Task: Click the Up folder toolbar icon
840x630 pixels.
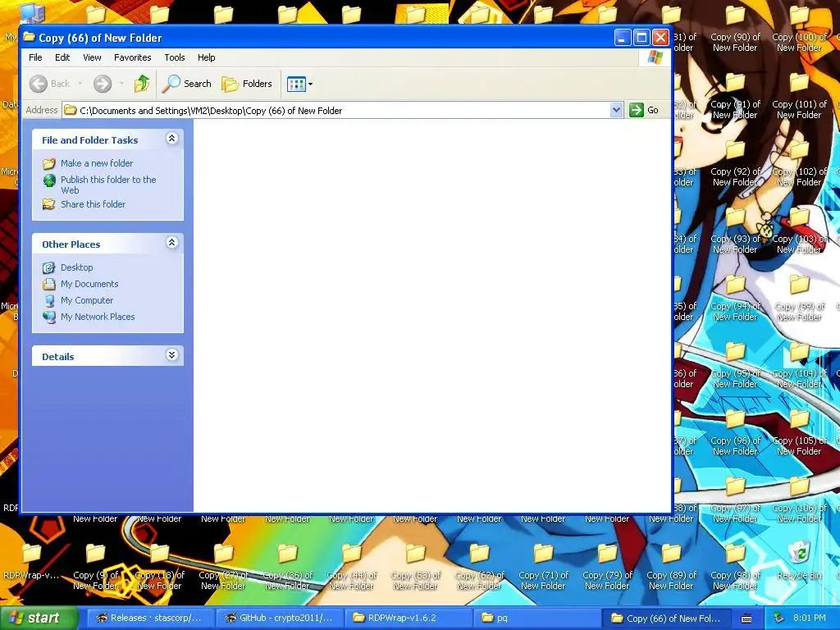Action: (x=141, y=84)
